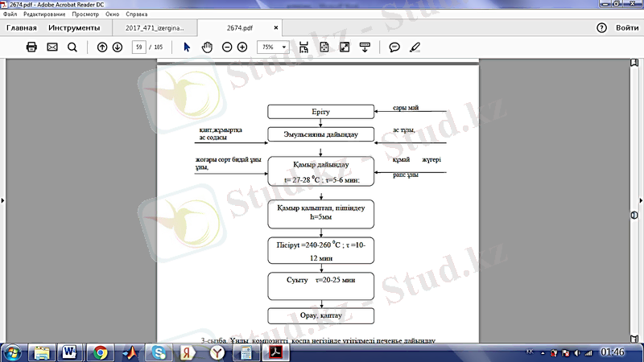Open the Файл menu
The height and width of the screenshot is (362, 644).
(x=10, y=14)
